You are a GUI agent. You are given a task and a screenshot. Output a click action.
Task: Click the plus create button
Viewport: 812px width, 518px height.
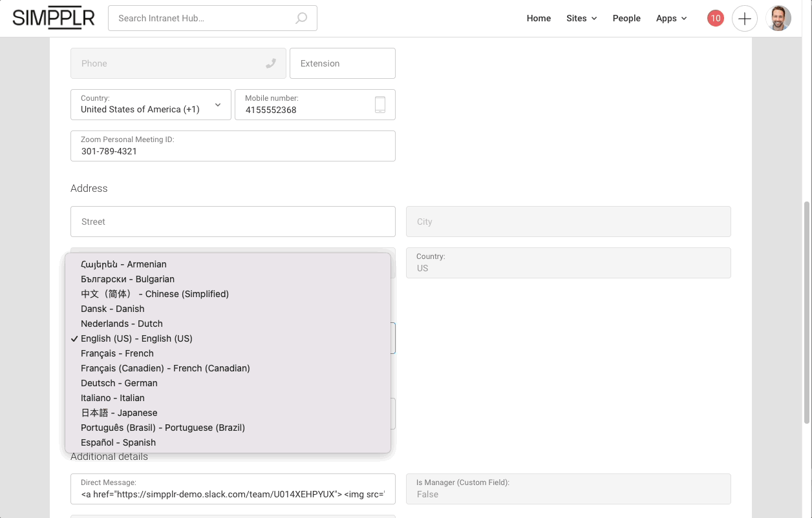pos(745,19)
